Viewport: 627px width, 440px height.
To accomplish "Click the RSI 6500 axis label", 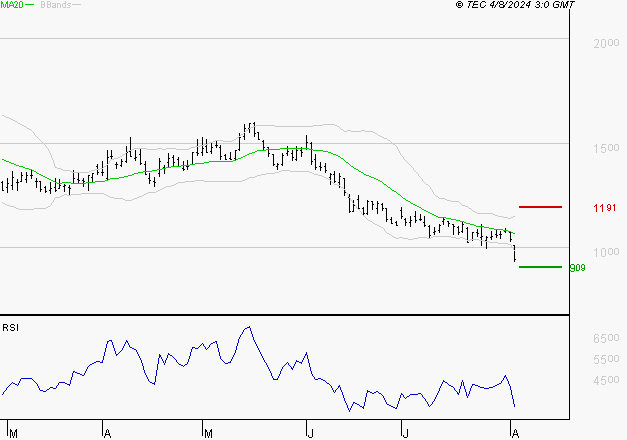I will 606,338.
